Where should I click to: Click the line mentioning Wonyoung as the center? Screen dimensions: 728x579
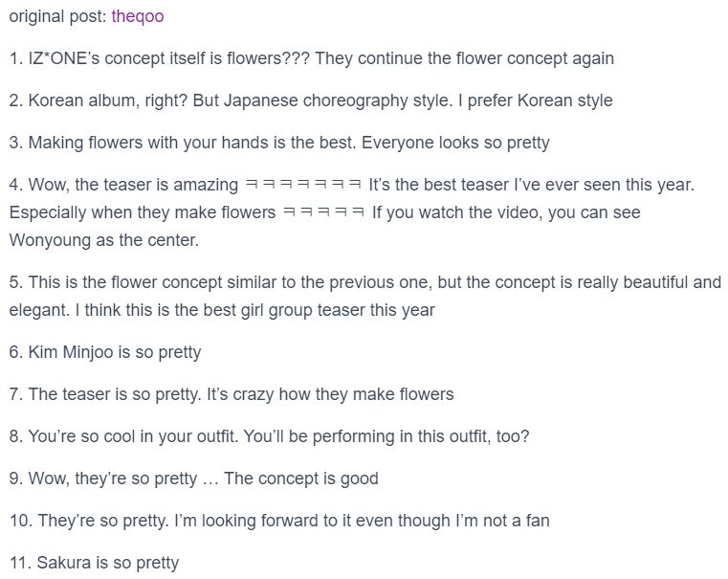(x=104, y=240)
